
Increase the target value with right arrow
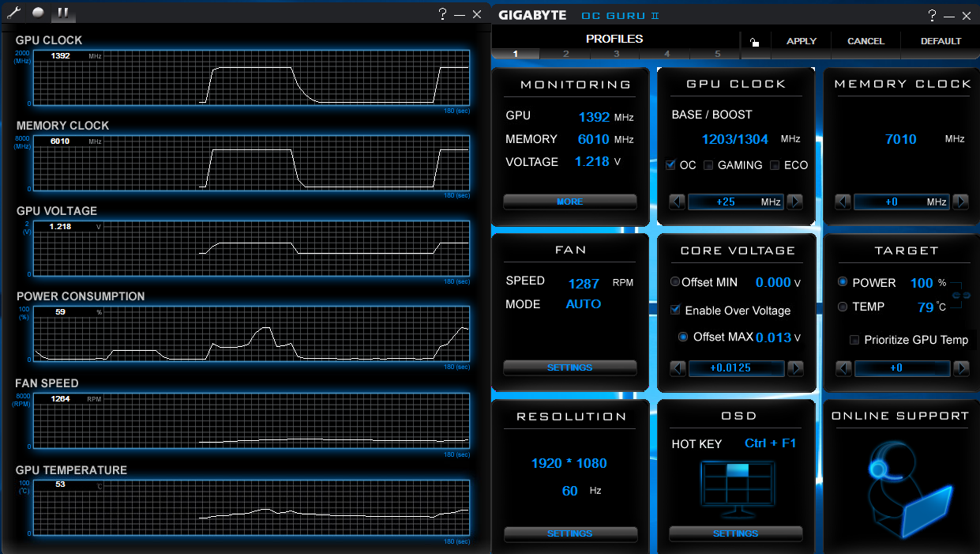pos(962,368)
